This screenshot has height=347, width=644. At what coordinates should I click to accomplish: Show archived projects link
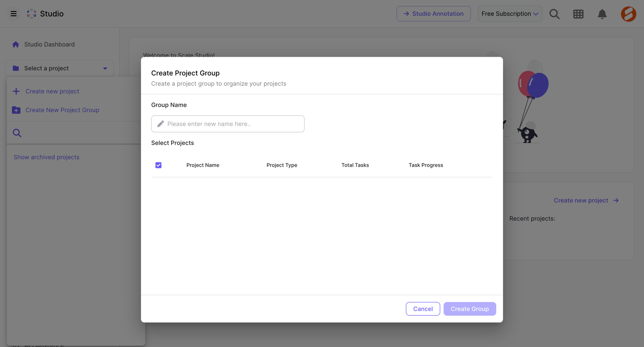point(46,157)
